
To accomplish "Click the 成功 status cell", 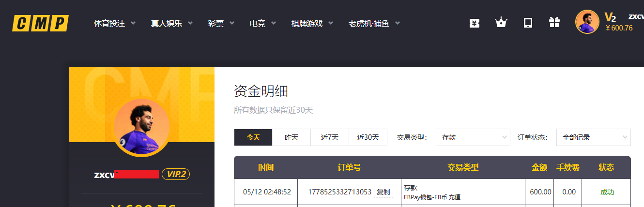I will click(x=607, y=192).
